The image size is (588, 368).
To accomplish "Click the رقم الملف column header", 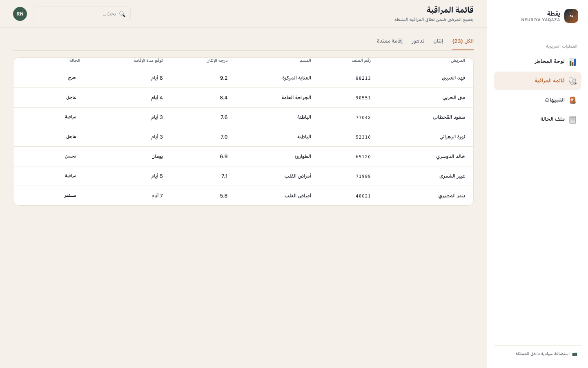I will 361,61.
